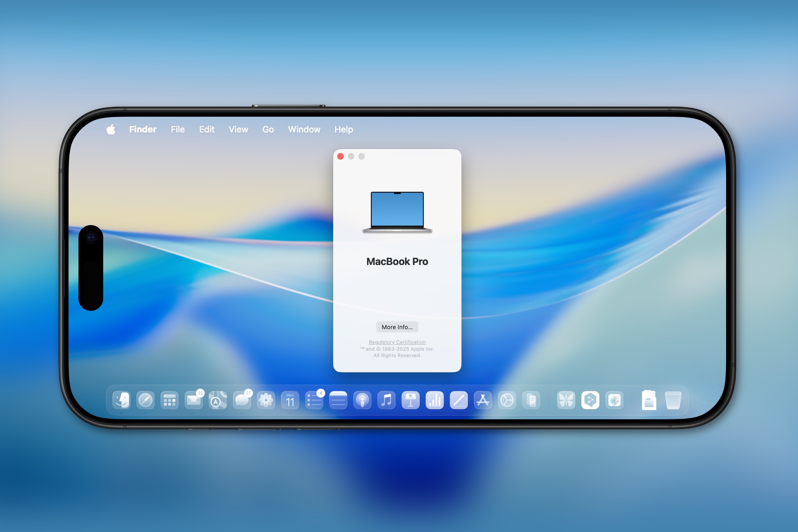Viewport: 798px width, 532px height.
Task: Open the Window menu
Action: click(304, 129)
